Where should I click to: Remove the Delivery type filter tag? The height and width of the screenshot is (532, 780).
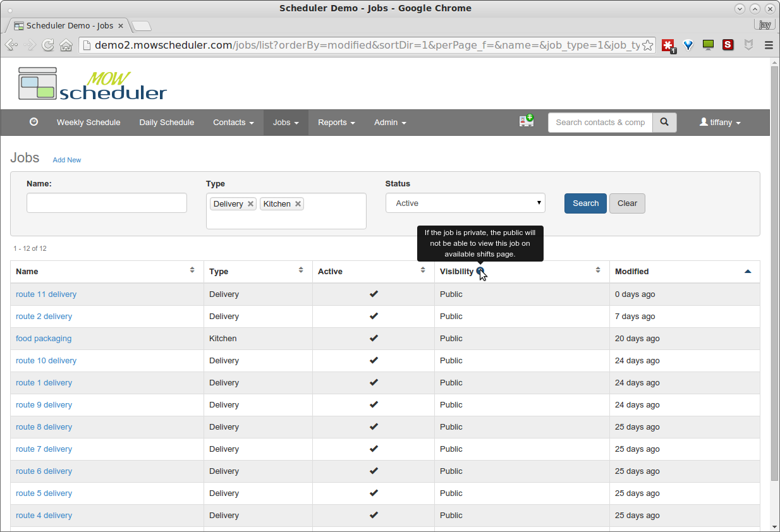point(250,204)
